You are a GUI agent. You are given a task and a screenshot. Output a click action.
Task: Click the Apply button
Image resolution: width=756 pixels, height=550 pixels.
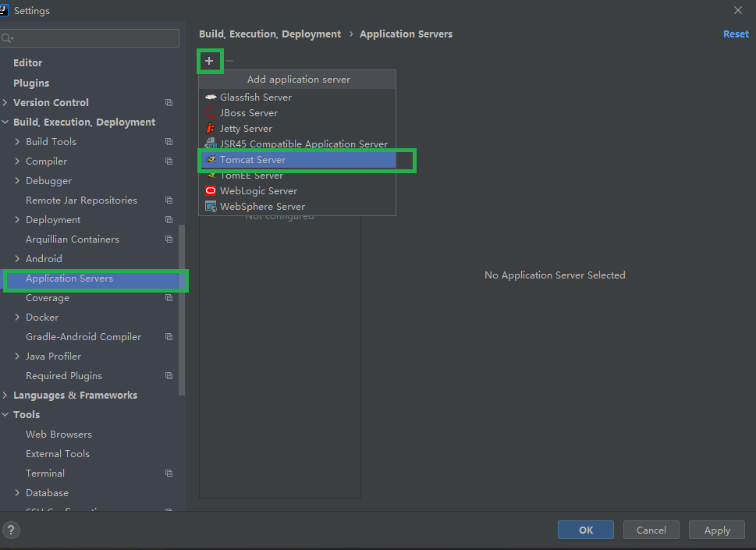point(717,530)
